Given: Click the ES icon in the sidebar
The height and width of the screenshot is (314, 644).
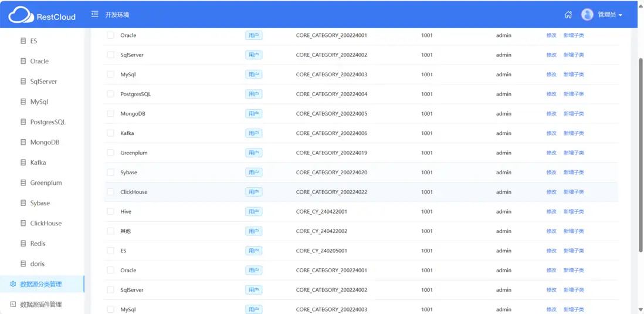Looking at the screenshot, I should [23, 41].
